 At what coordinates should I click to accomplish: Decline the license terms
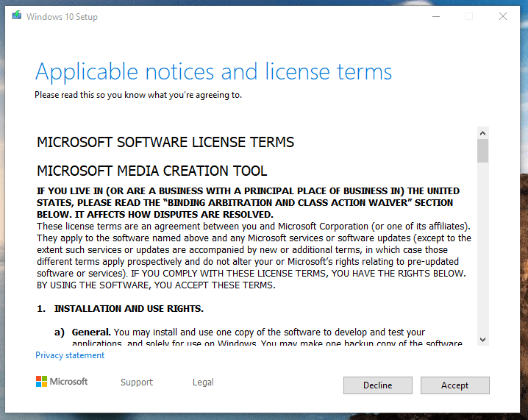coord(377,385)
